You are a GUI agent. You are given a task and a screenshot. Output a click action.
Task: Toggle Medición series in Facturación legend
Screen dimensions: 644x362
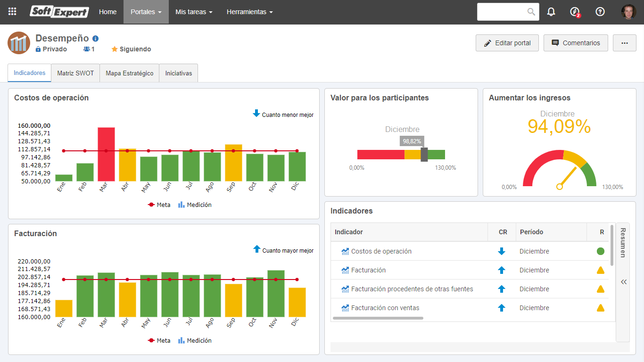click(x=195, y=340)
